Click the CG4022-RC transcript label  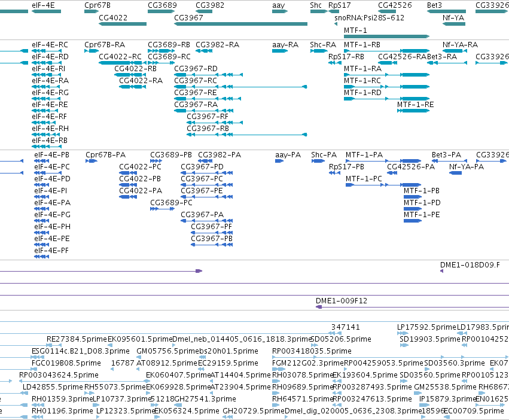(x=120, y=56)
